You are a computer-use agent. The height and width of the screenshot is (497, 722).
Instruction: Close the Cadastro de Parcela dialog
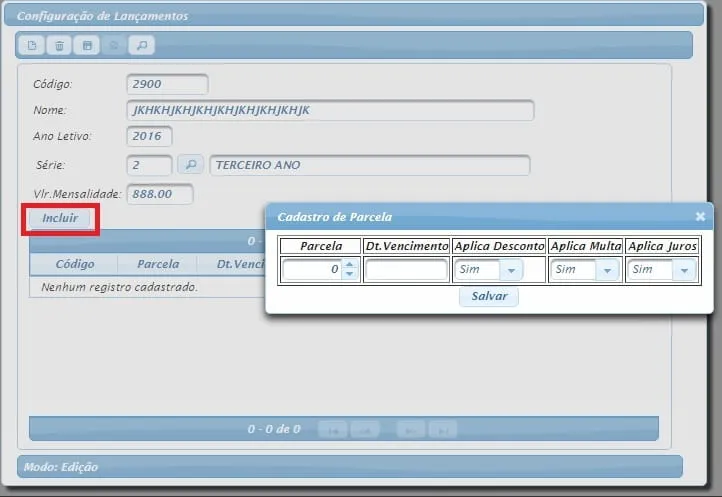click(x=700, y=216)
